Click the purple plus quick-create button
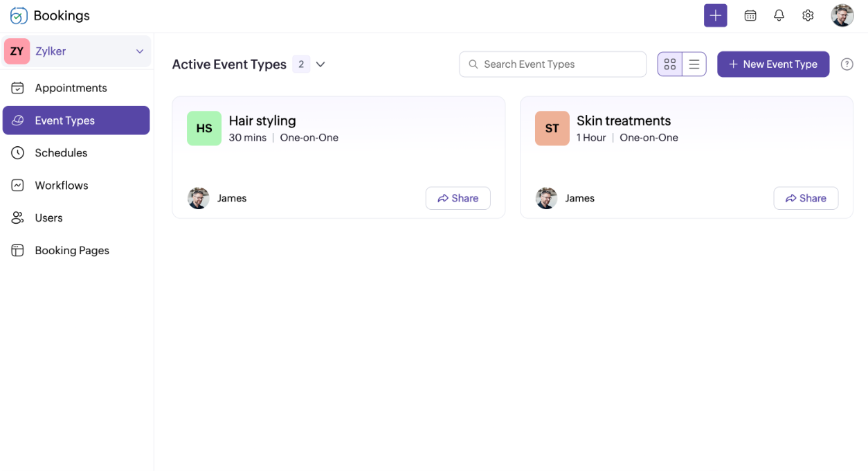 [716, 15]
